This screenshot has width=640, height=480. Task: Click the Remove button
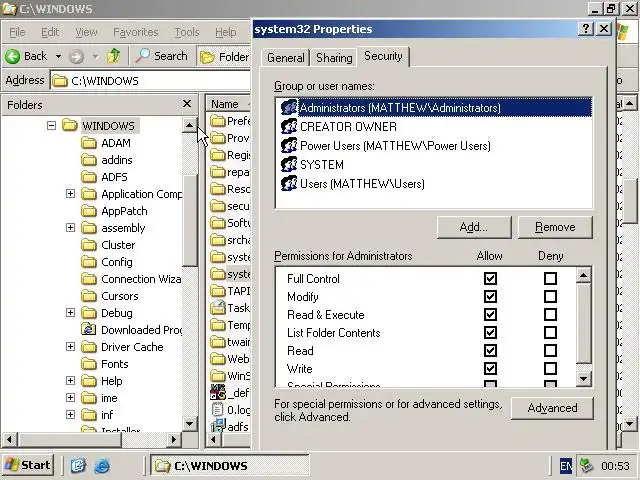pyautogui.click(x=555, y=227)
